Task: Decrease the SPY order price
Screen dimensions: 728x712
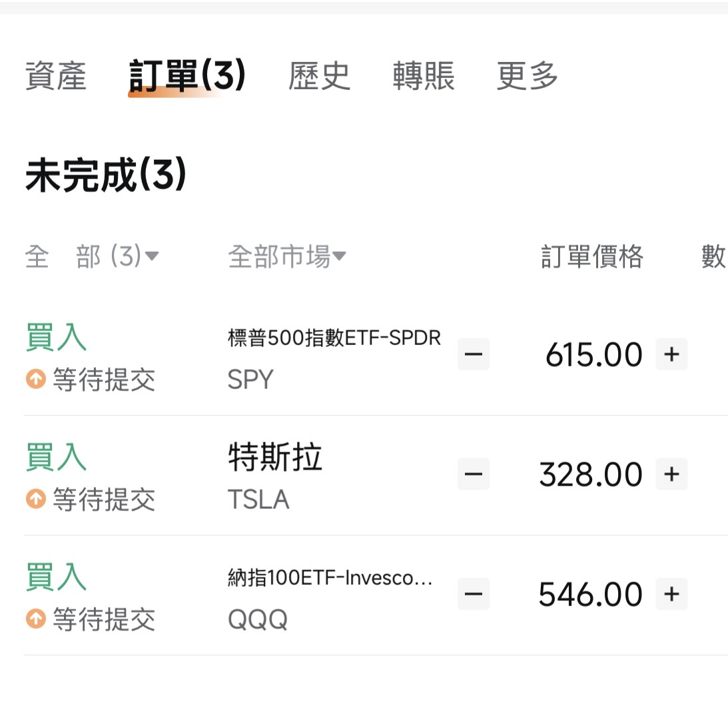Action: (x=474, y=354)
